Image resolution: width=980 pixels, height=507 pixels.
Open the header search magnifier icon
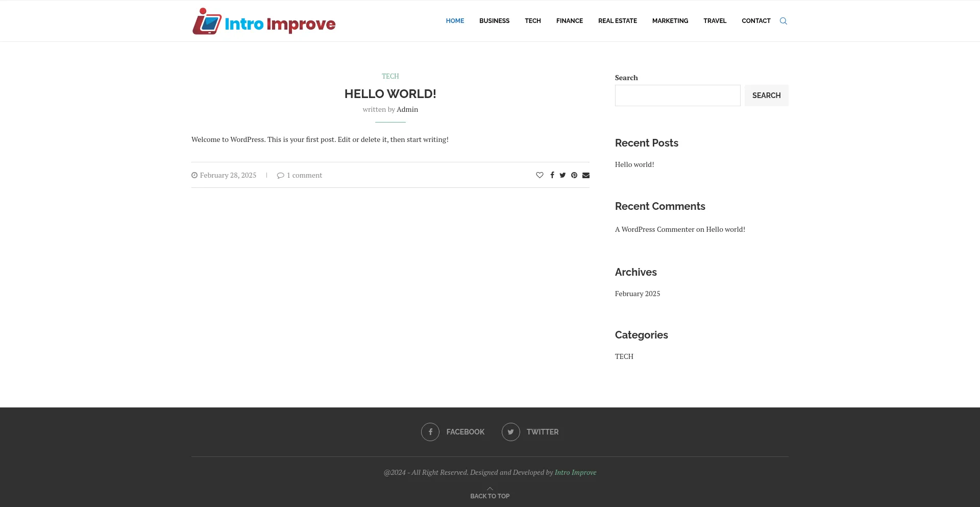(x=783, y=21)
